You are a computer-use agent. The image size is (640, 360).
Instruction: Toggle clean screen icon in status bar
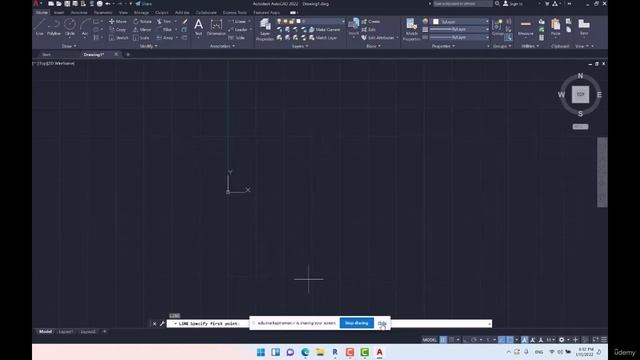click(x=596, y=340)
